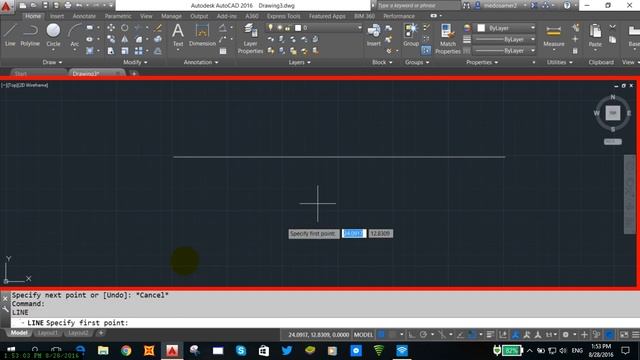This screenshot has width=640, height=360.
Task: Toggle the grid display in status bar
Action: point(382,335)
